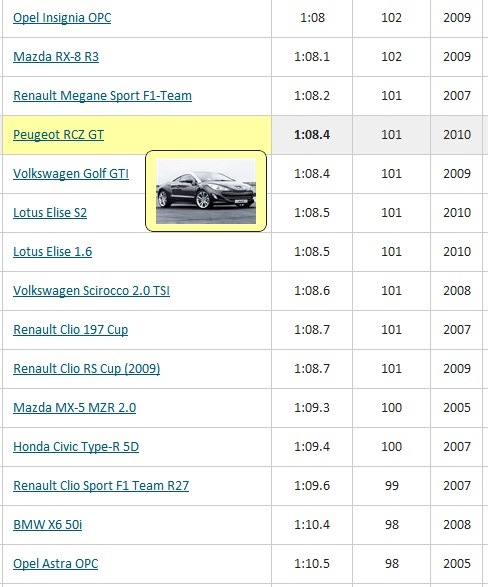
Task: Select the highlighted Peugeot RCZ GT link
Action: pos(58,135)
